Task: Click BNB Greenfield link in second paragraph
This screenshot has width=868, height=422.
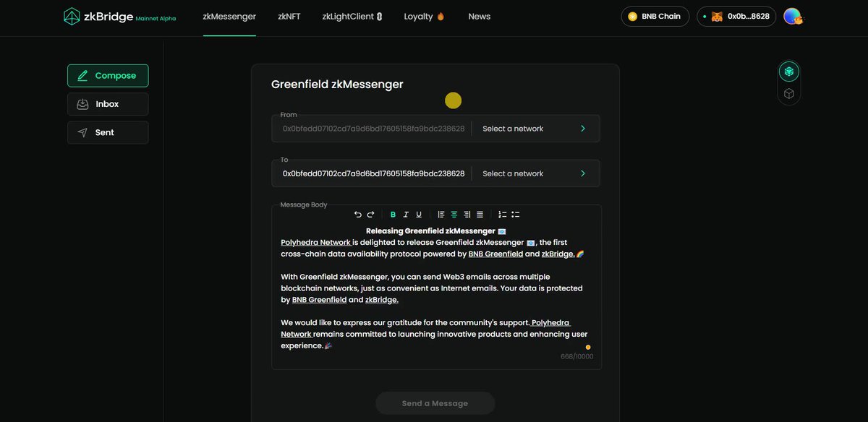Action: coord(319,300)
